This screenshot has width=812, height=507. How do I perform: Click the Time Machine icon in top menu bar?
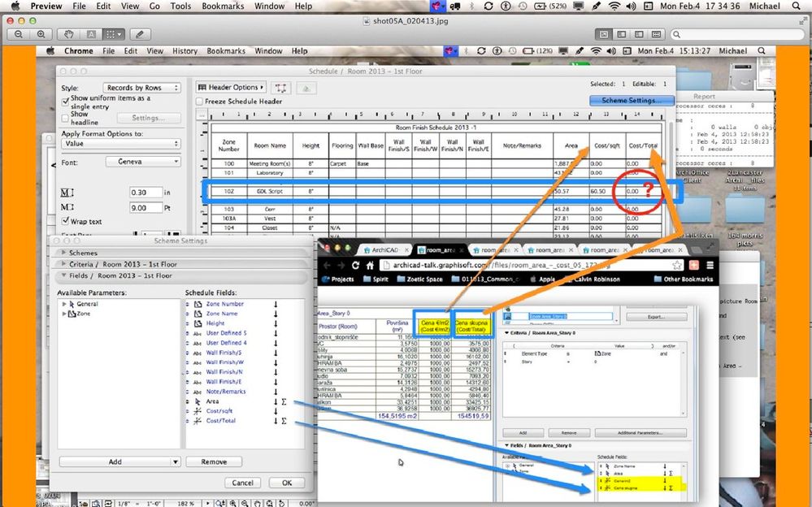pos(523,6)
